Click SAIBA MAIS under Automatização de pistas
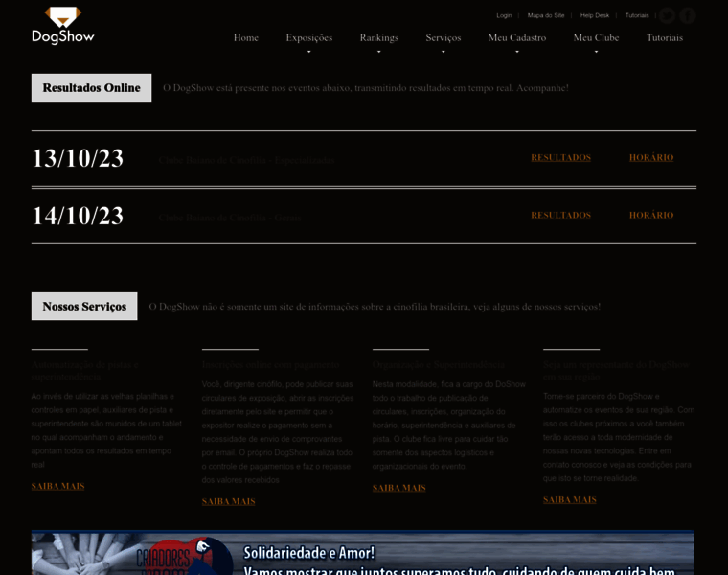The height and width of the screenshot is (575, 728). [x=58, y=486]
